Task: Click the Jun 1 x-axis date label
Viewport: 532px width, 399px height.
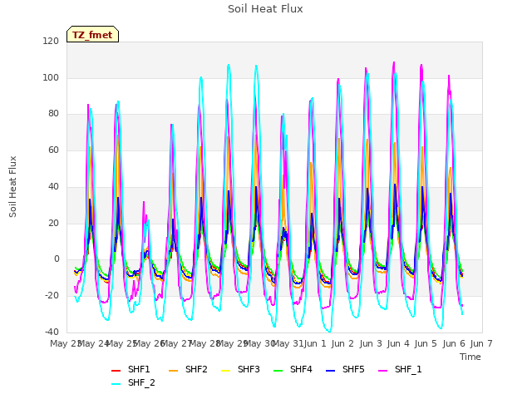Action: 315,343
